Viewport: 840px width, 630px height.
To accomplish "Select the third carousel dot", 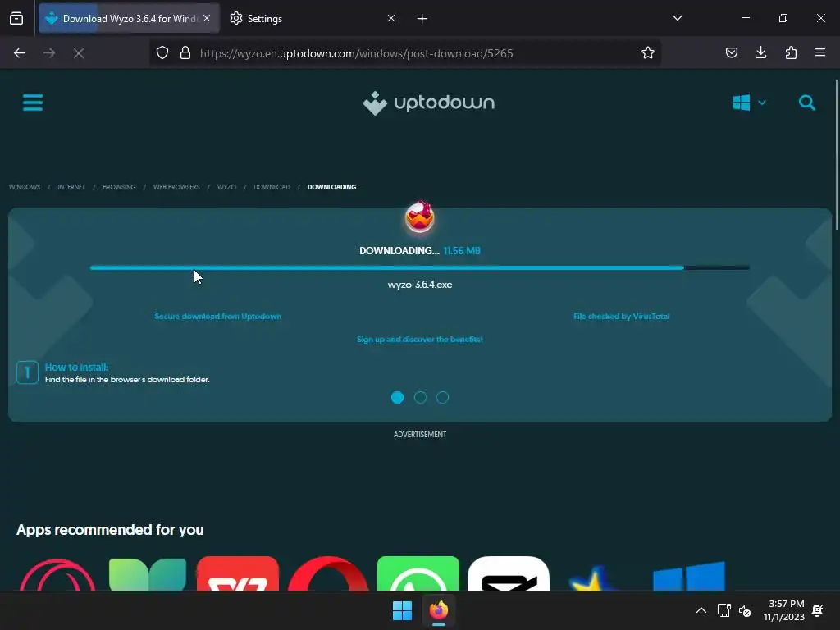I will point(442,398).
